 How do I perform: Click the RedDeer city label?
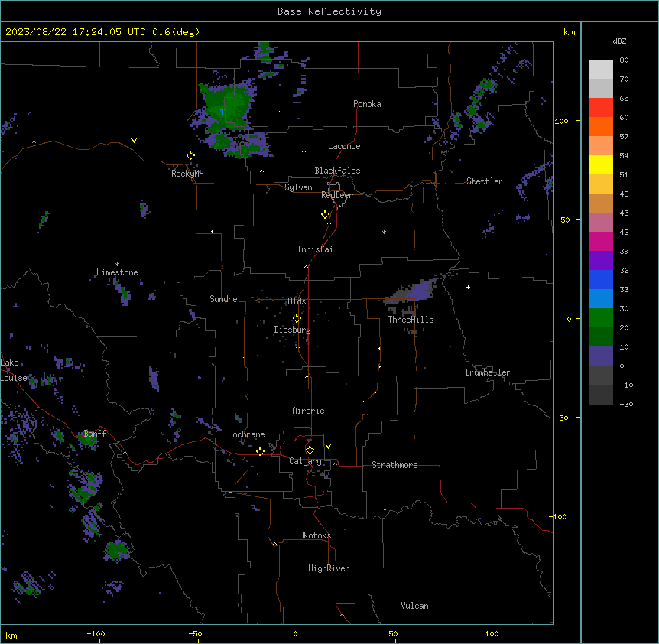point(336,195)
